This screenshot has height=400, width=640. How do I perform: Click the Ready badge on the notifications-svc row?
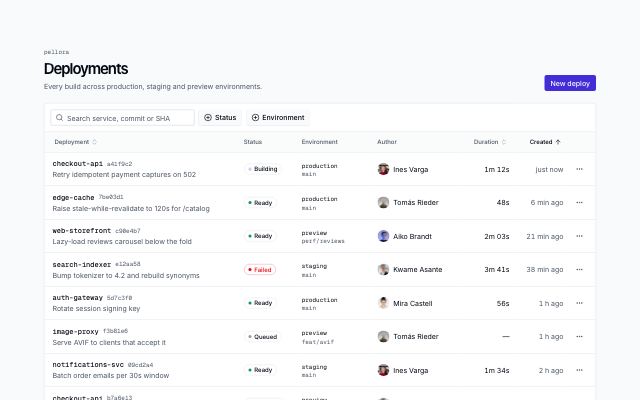point(260,370)
